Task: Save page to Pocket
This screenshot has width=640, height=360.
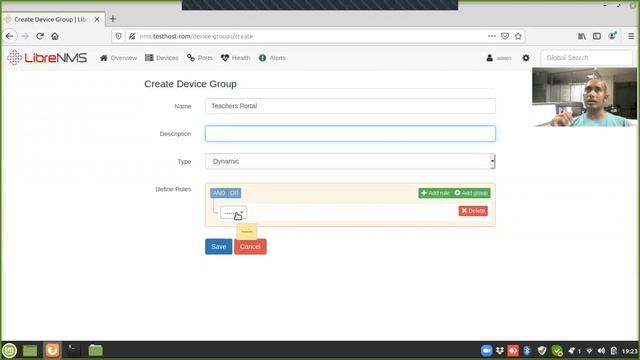Action: (505, 36)
